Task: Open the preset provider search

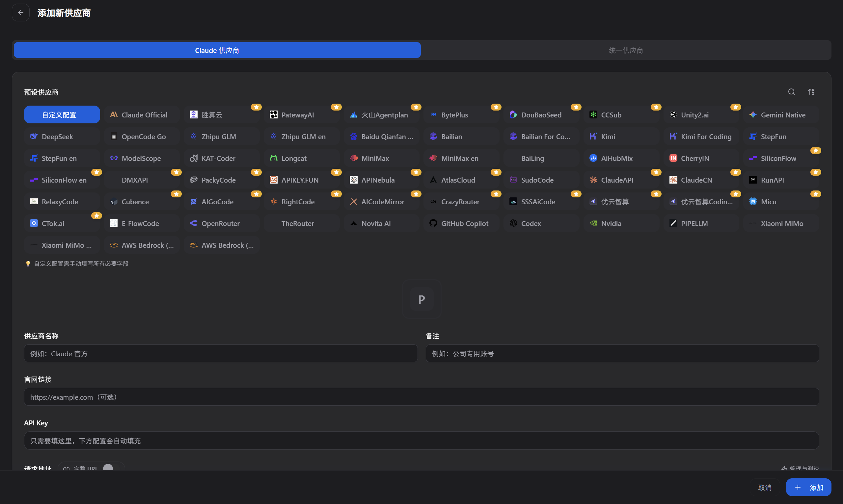Action: click(x=791, y=92)
